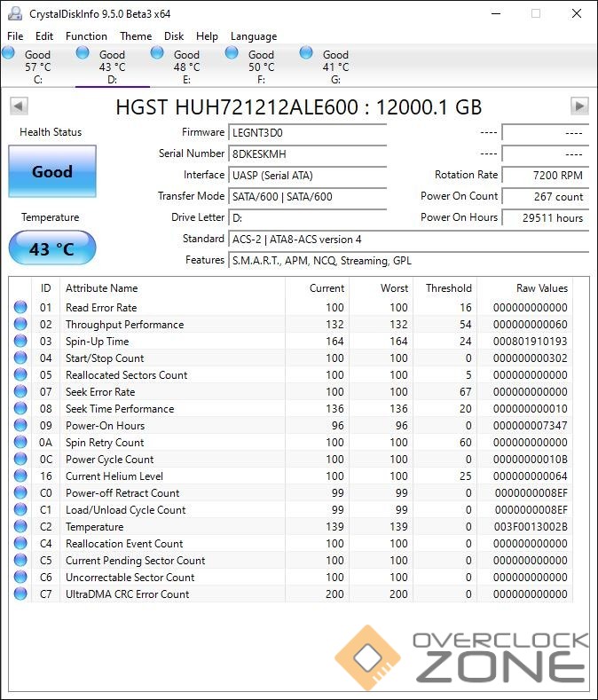This screenshot has height=700, width=598.
Task: Click the 43 °C temperature button
Action: tap(52, 248)
